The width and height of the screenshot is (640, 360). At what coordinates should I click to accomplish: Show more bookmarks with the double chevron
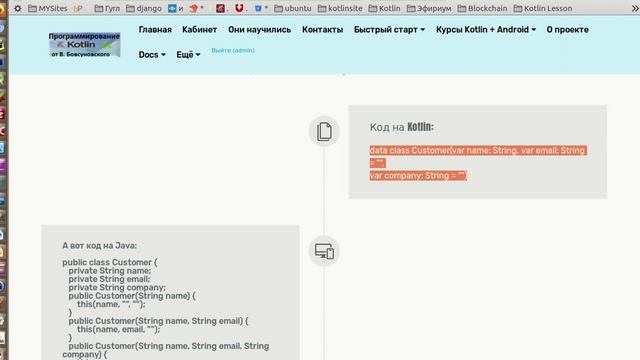click(635, 8)
